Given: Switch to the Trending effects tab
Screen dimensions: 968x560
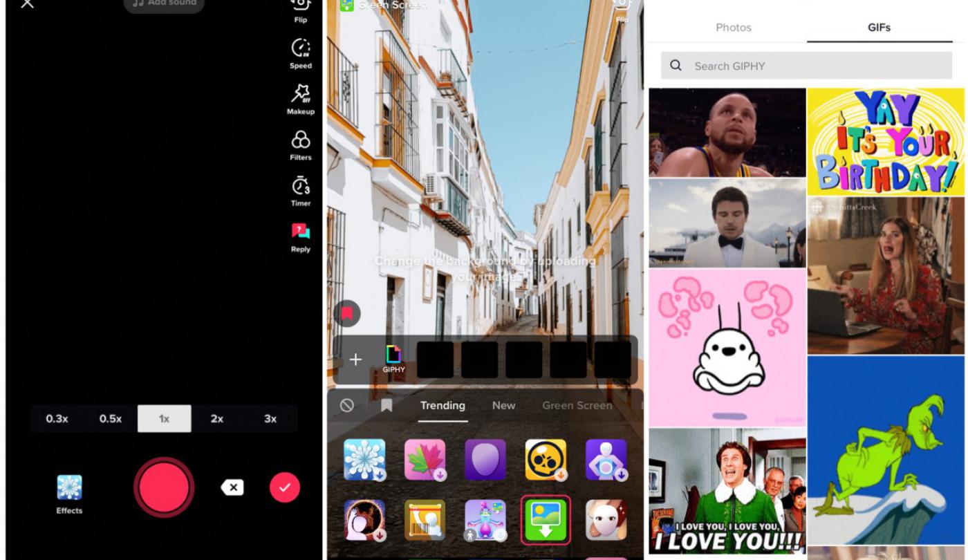Looking at the screenshot, I should [x=443, y=406].
